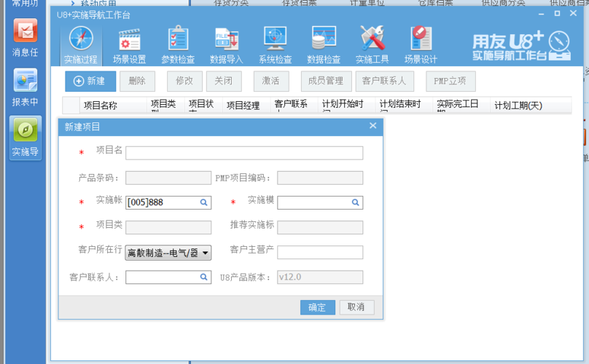589x364 pixels.
Task: Minimize the U8+实施导航工作台 window
Action: coord(542,14)
